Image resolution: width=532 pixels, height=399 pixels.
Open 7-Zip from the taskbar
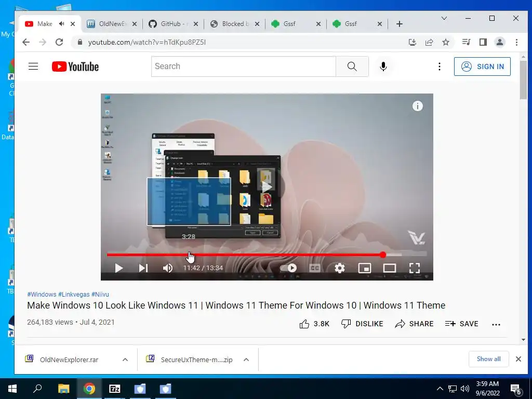(115, 389)
